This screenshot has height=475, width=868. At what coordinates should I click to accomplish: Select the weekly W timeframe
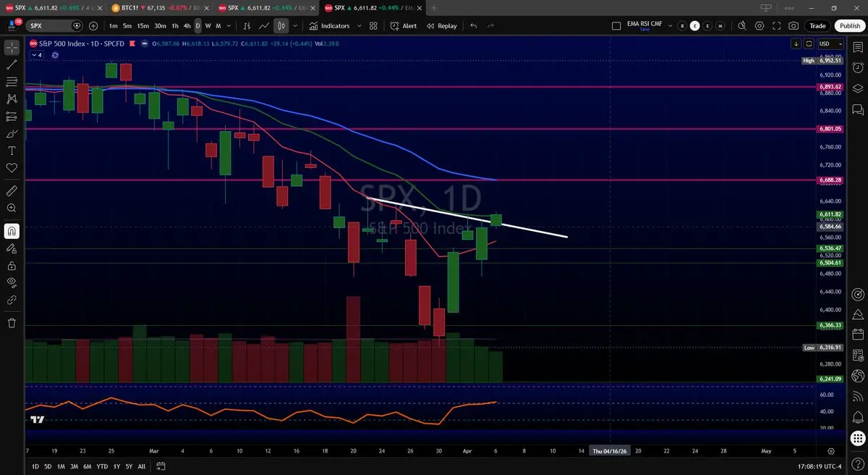coord(208,26)
